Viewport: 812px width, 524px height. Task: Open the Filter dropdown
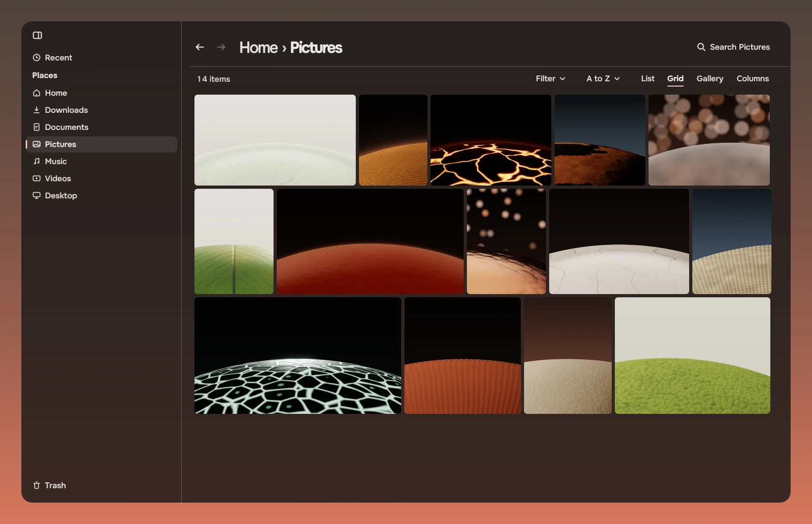pos(551,78)
